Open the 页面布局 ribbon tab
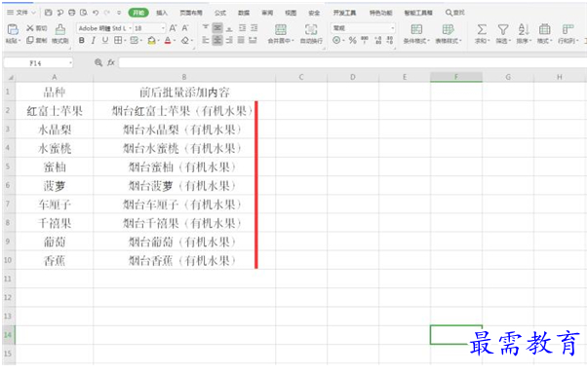 click(x=191, y=13)
